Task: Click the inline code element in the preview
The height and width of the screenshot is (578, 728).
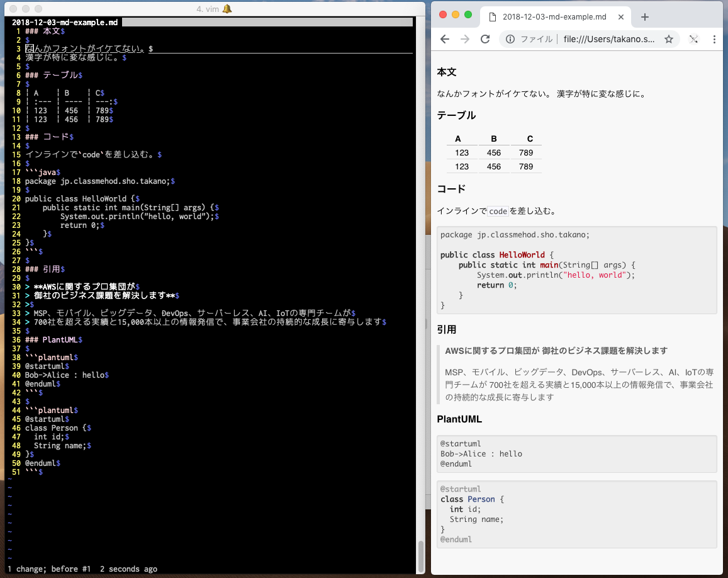Action: click(x=498, y=212)
